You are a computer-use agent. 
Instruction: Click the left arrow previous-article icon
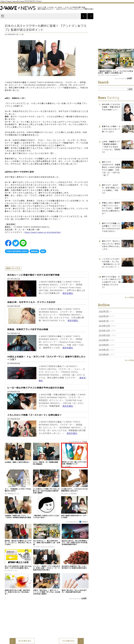(x=84, y=16)
